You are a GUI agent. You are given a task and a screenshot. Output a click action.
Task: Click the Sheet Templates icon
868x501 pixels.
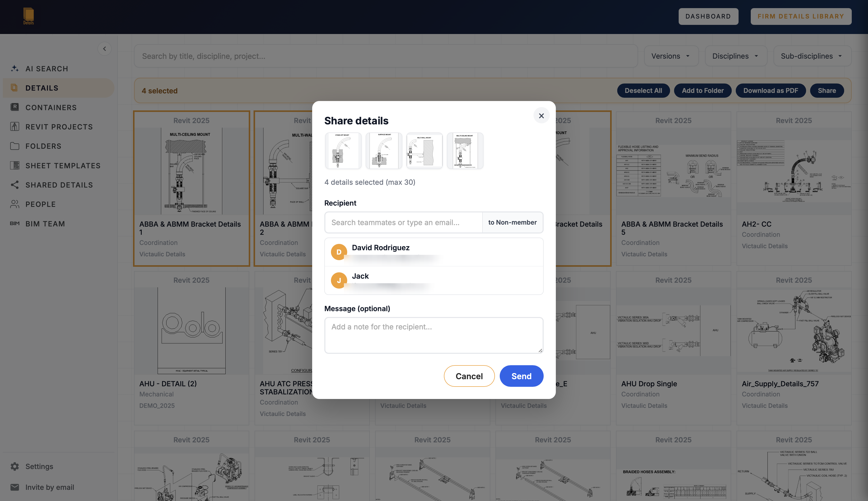point(14,165)
